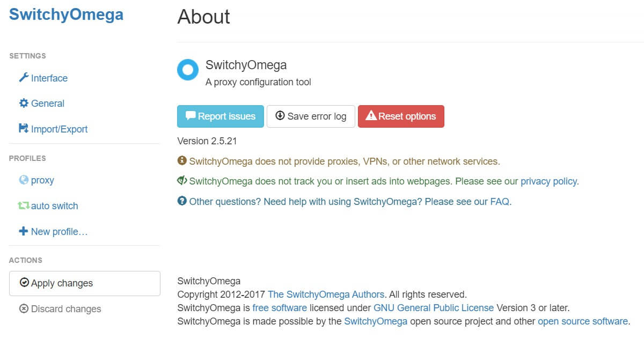This screenshot has height=346, width=644.
Task: Click the SwitchyOmega blue circle logo
Action: click(x=188, y=70)
